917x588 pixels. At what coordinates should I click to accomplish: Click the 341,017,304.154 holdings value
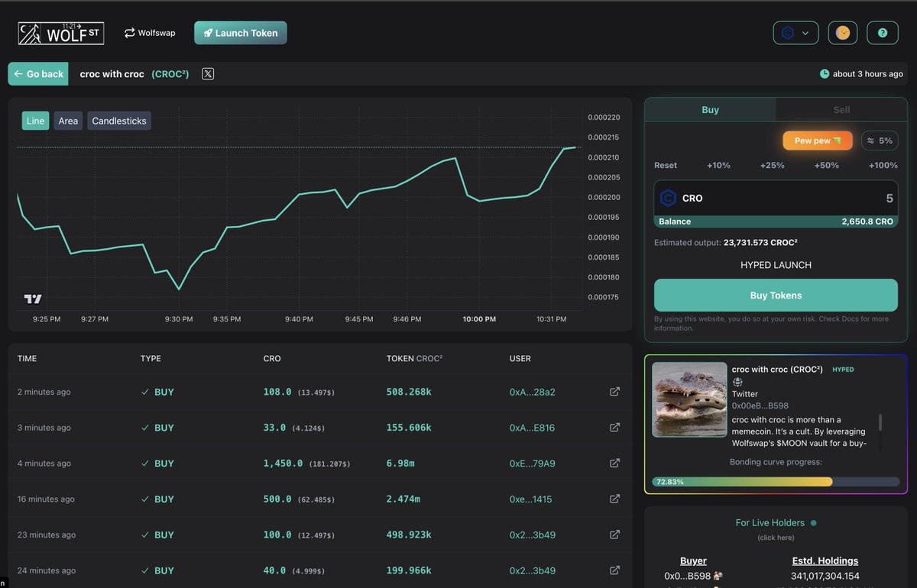[825, 577]
